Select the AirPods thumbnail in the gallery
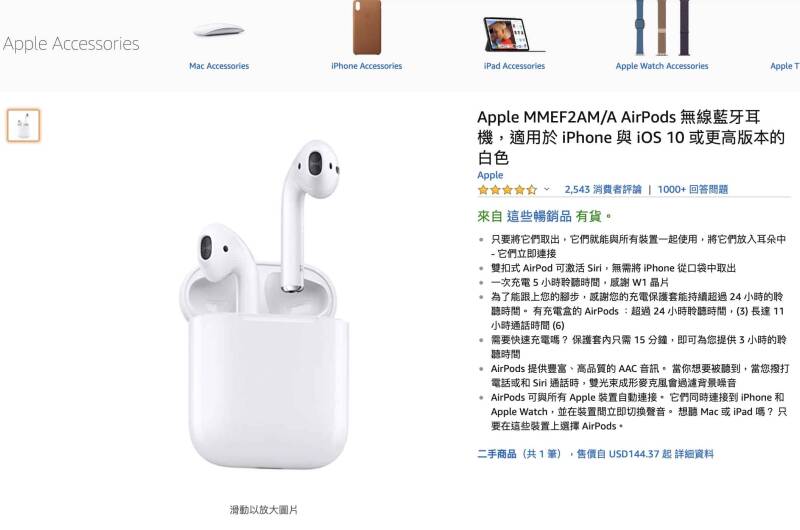Screen dimensions: 800x530 pyautogui.click(x=23, y=125)
